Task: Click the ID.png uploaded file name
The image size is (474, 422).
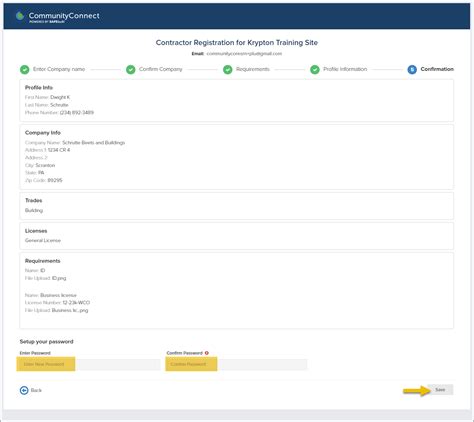Action: click(x=59, y=278)
